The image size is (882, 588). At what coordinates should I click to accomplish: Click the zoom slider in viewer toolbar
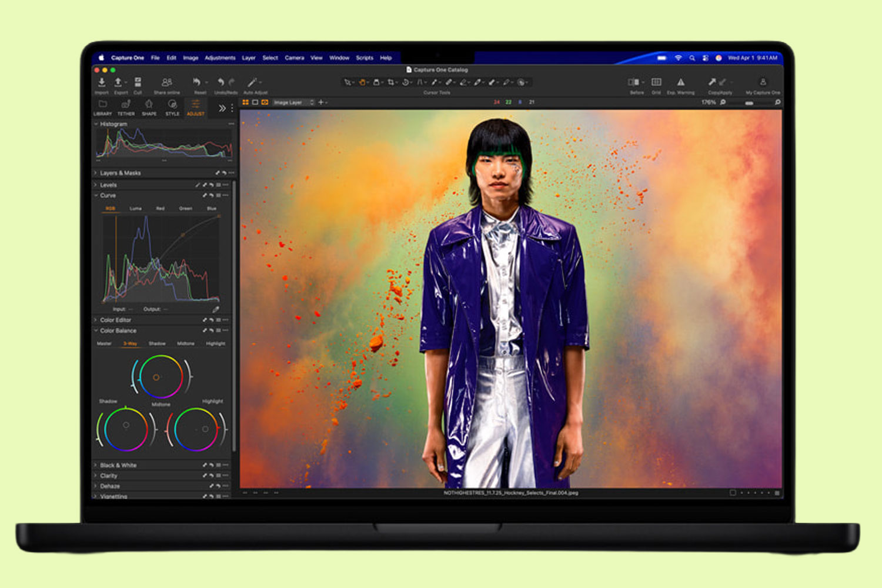pos(750,103)
